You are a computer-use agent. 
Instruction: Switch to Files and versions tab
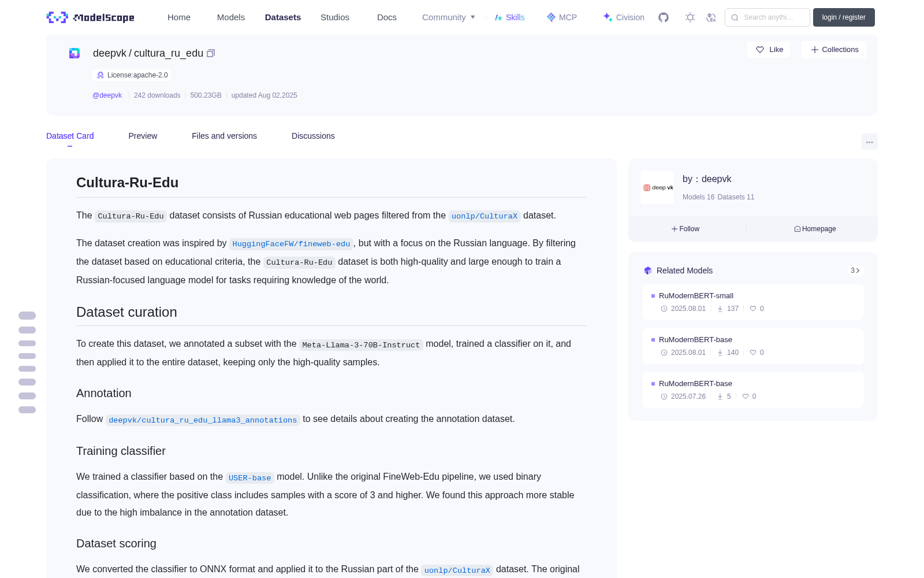(x=224, y=136)
